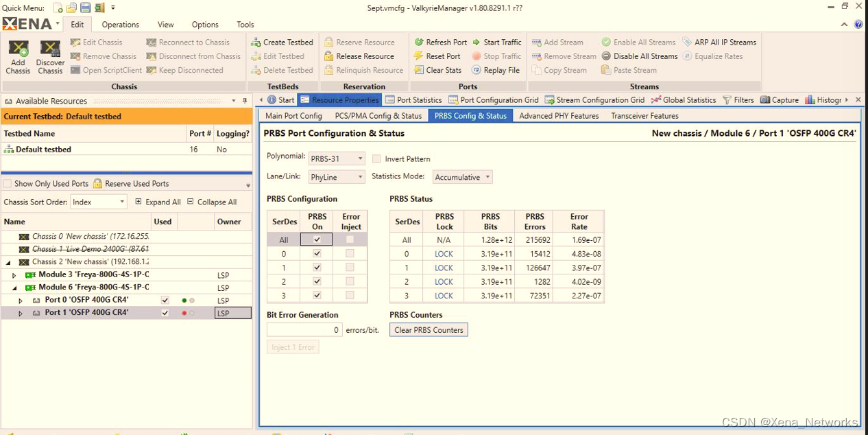Click Expand All in resource tree
Screen dimensions: 868x435
tap(158, 202)
